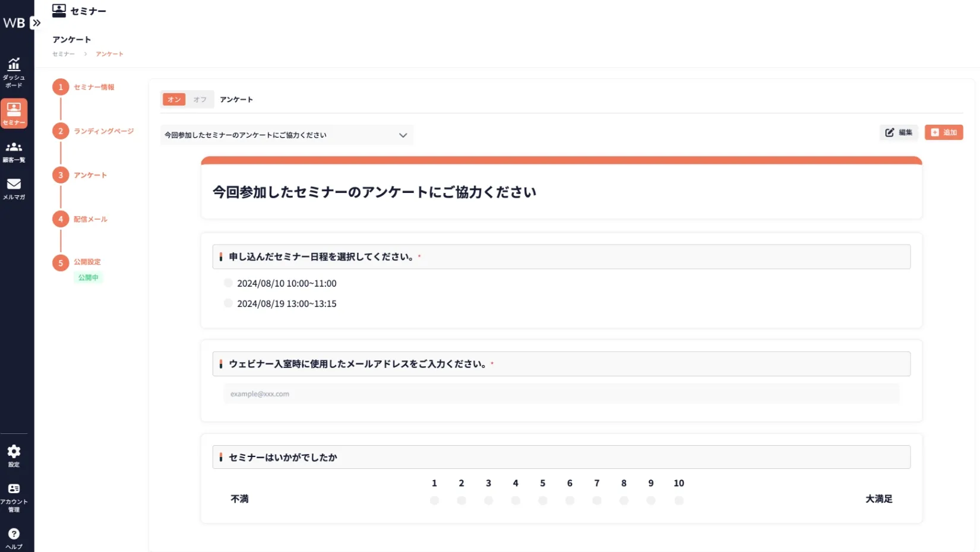Screen dimensions: 980x552
Task: Click the セミナー breadcrumb link
Action: click(x=64, y=54)
